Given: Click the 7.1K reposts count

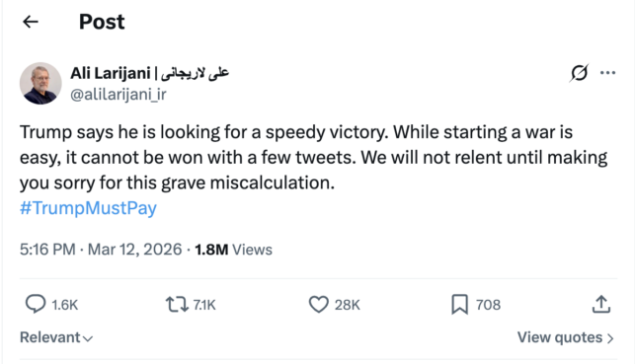Looking at the screenshot, I should (x=204, y=305).
